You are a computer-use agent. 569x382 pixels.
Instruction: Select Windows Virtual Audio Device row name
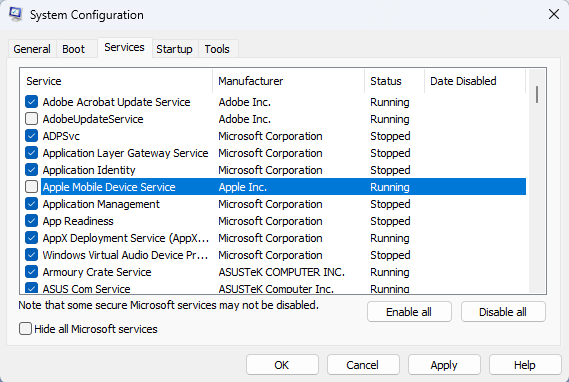125,255
